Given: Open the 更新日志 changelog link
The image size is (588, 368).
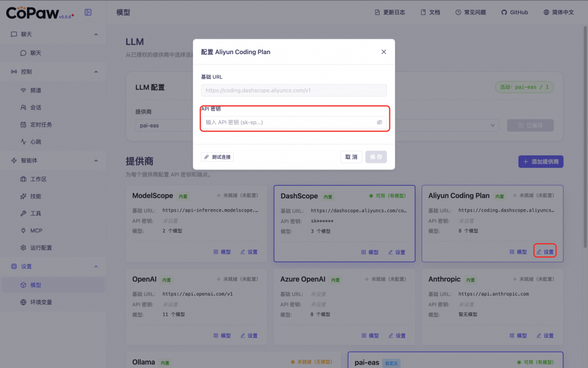Looking at the screenshot, I should (390, 12).
